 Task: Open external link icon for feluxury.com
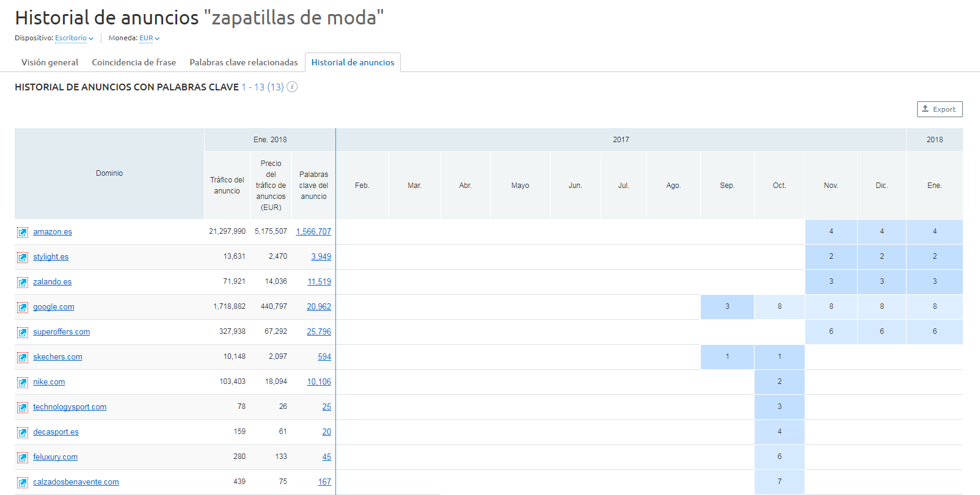pos(23,457)
